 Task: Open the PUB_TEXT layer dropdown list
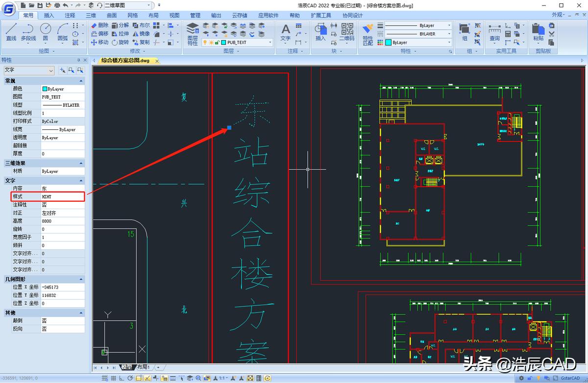(270, 42)
